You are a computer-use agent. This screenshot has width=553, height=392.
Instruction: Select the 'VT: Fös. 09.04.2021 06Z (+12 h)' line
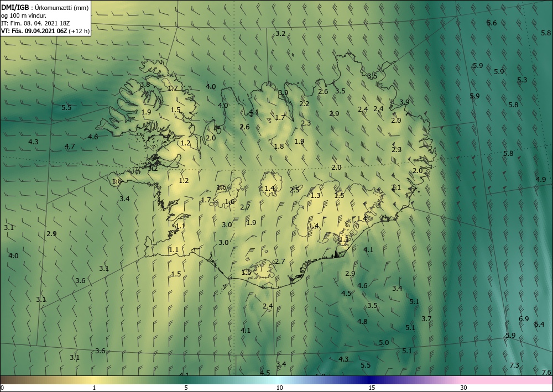tap(45, 31)
